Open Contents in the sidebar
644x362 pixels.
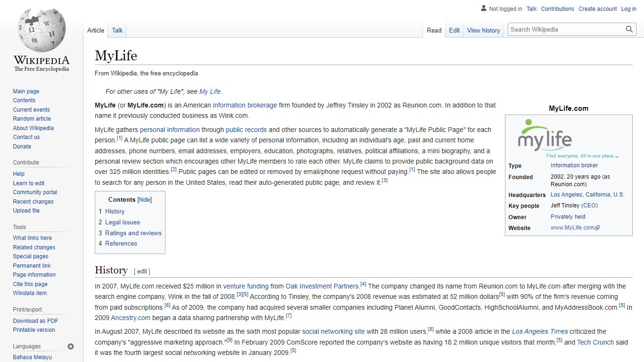(24, 100)
